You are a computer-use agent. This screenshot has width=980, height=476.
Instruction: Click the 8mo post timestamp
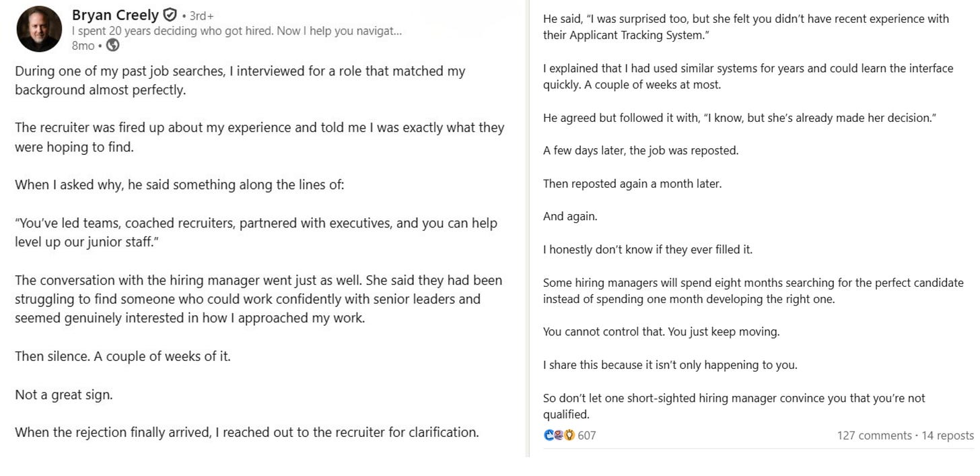83,46
